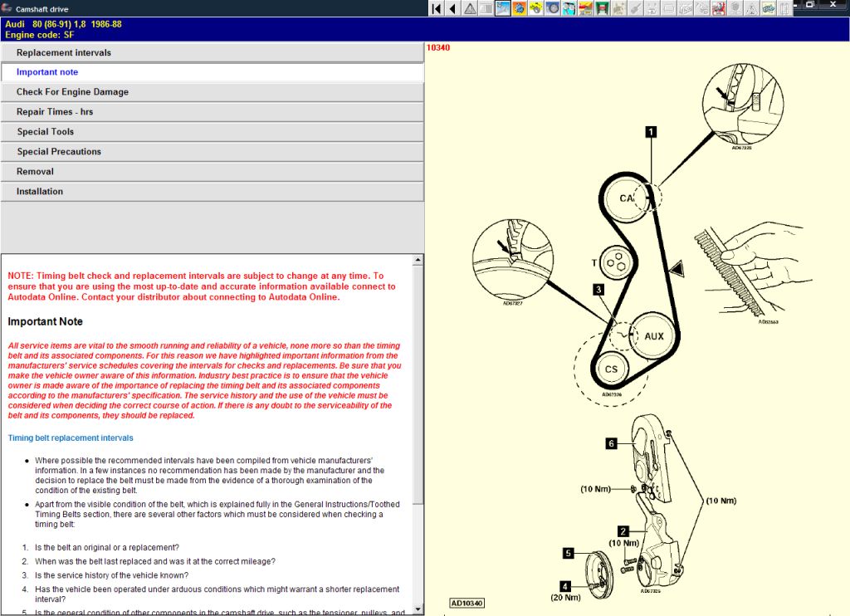Click callout number 6 on diagram
Screen dimensions: 850x616
pos(612,443)
